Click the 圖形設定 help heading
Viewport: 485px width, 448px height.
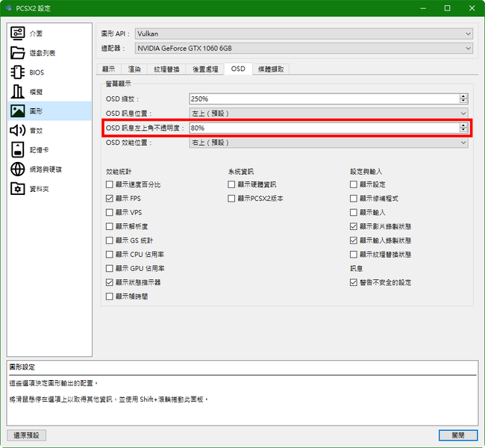click(22, 367)
